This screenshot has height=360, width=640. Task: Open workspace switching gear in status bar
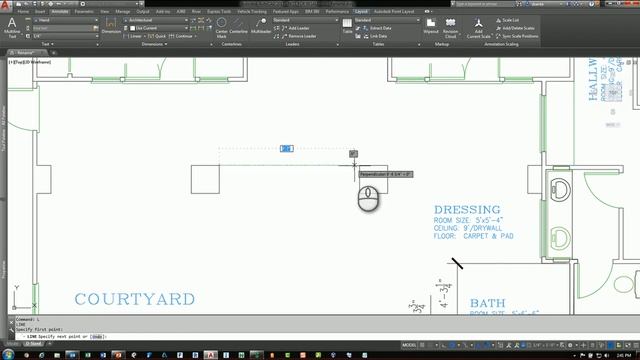[x=570, y=345]
